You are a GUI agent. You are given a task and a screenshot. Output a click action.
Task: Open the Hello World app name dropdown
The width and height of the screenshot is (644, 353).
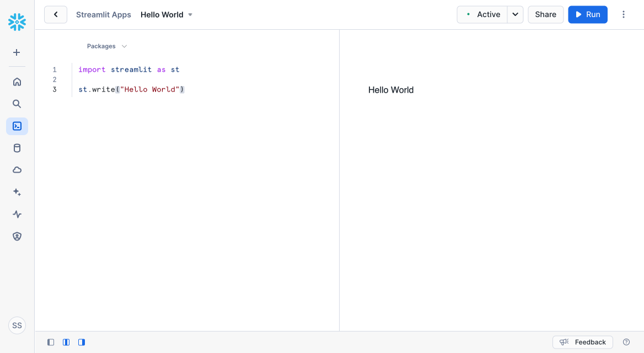(190, 14)
